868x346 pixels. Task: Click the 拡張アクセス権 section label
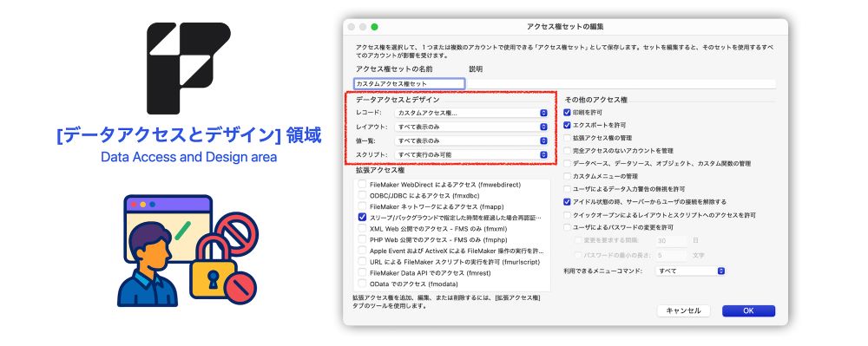point(380,170)
